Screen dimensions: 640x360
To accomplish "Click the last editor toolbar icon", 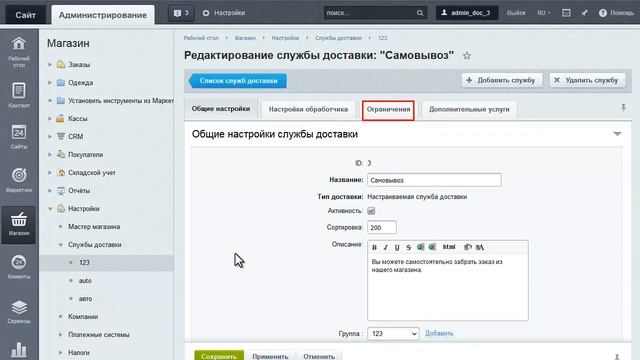I will 480,247.
